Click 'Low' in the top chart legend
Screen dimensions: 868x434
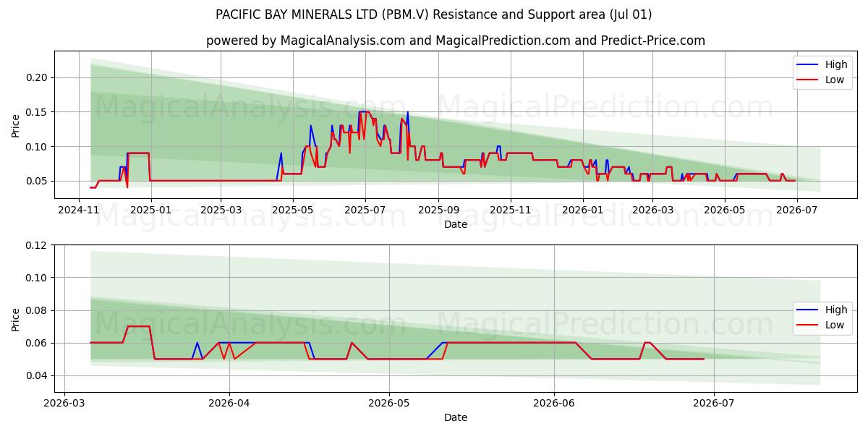(835, 80)
